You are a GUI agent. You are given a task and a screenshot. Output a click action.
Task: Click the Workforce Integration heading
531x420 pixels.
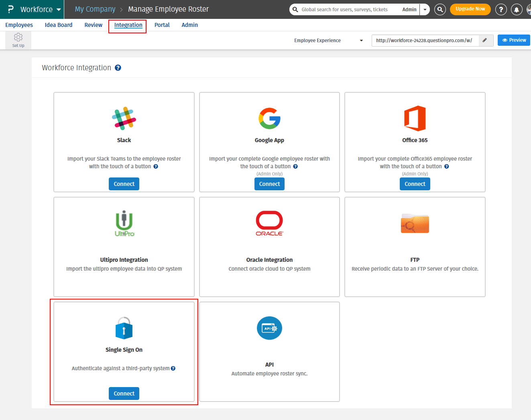pos(77,68)
